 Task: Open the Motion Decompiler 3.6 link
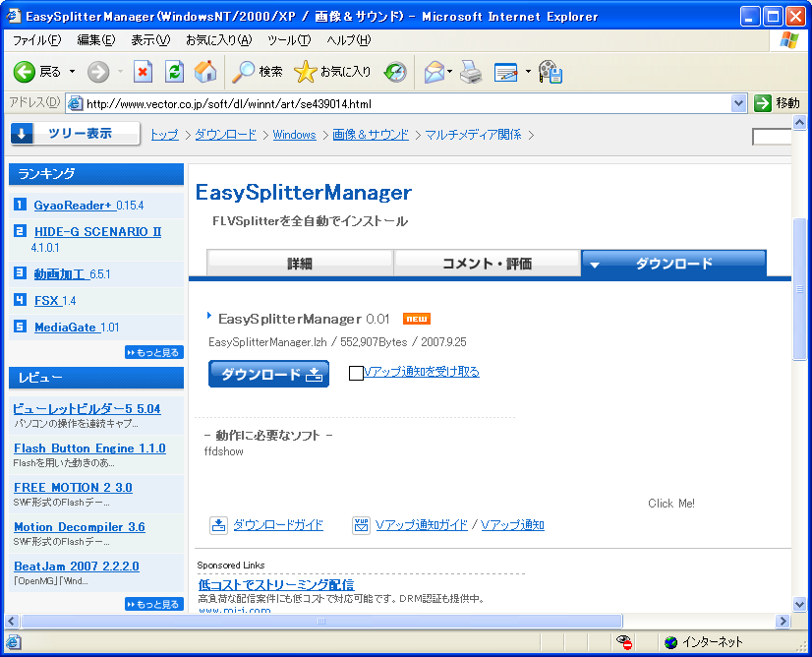pyautogui.click(x=80, y=527)
